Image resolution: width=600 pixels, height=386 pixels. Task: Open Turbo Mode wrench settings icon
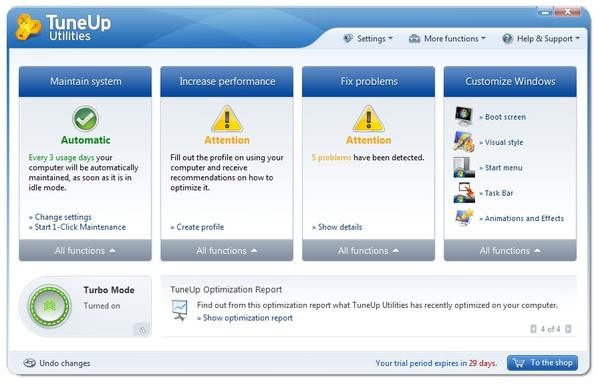pos(142,330)
